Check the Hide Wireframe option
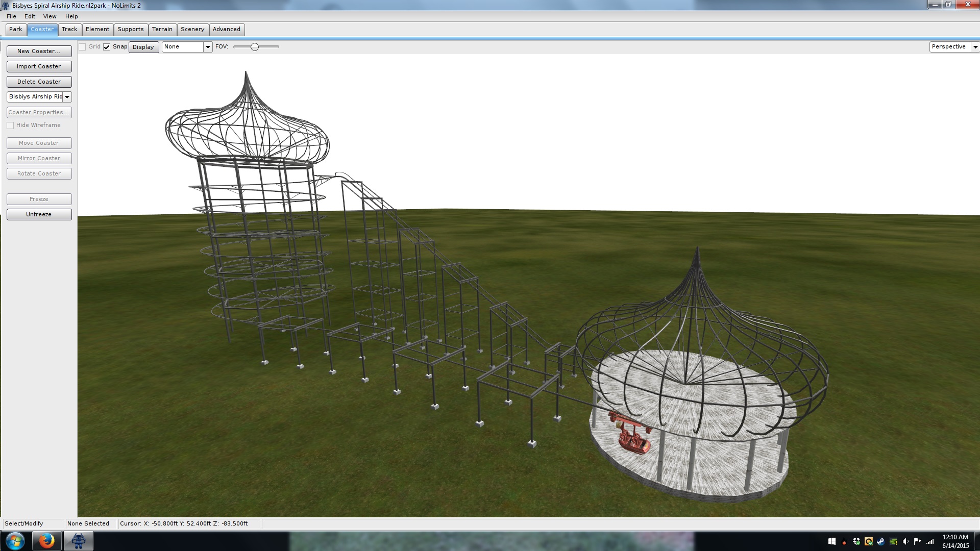 [x=10, y=126]
